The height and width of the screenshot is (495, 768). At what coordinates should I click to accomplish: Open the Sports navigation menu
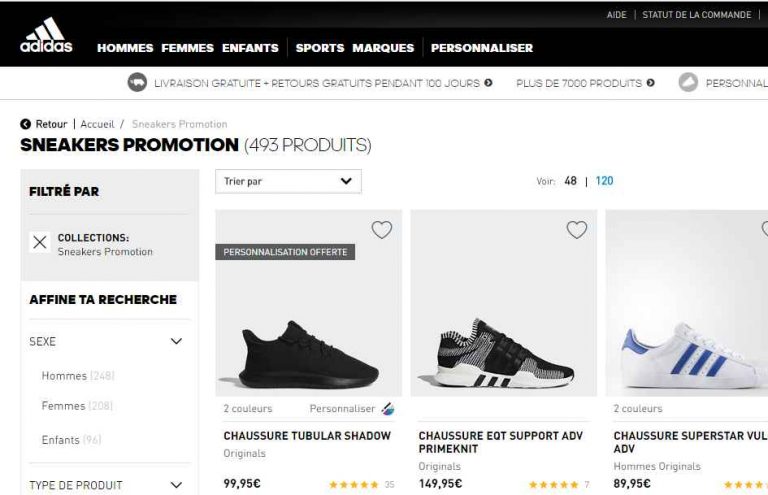point(320,48)
